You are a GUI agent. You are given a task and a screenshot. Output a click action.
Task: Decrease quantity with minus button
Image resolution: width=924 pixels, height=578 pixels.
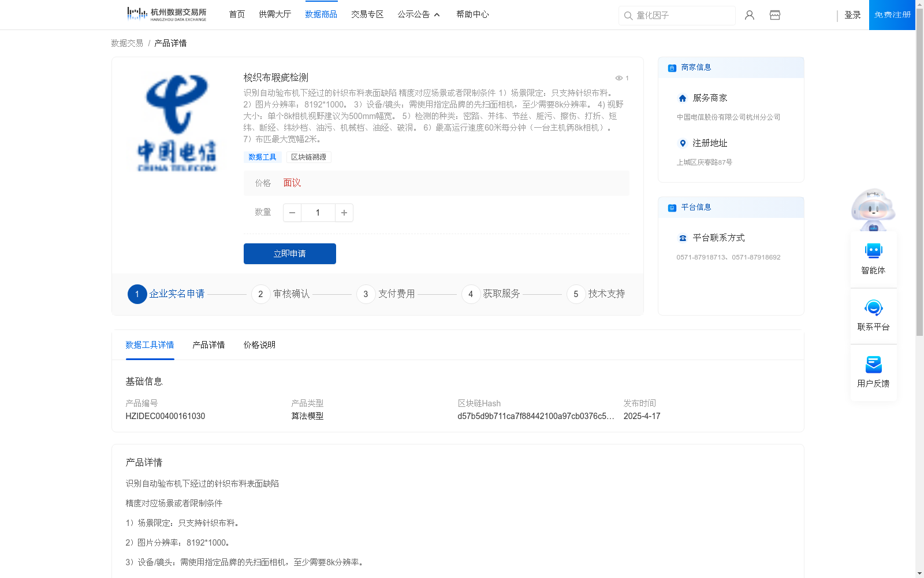(x=292, y=213)
